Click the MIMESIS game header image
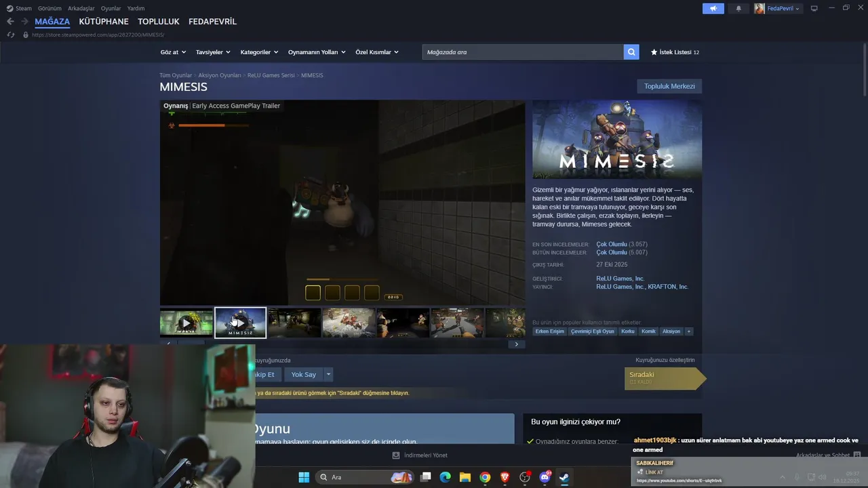The image size is (868, 488). [617, 140]
